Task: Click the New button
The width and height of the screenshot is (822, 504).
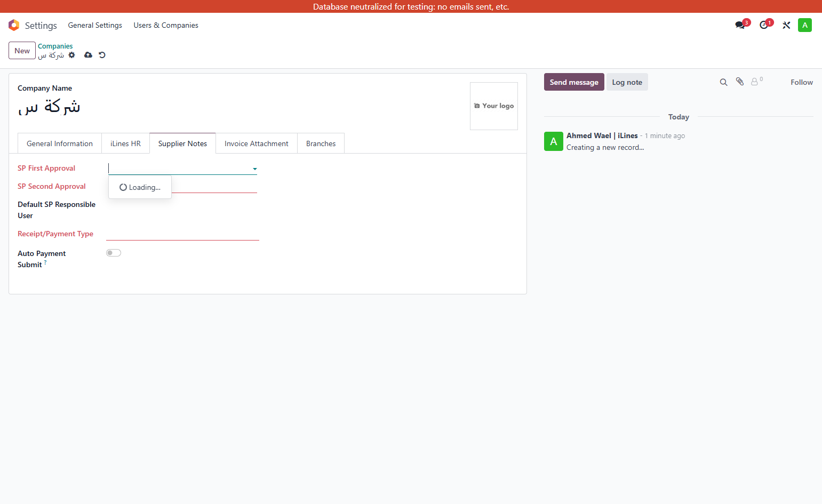Action: [x=22, y=51]
